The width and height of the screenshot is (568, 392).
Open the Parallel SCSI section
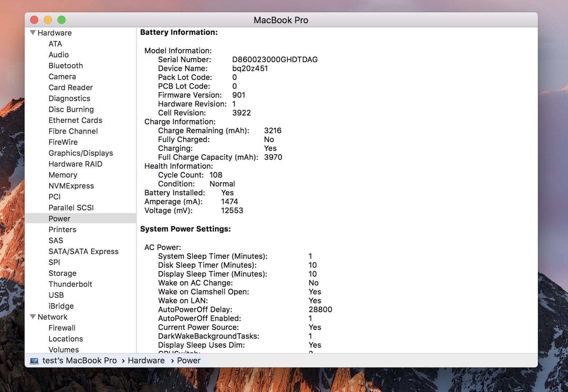point(71,208)
